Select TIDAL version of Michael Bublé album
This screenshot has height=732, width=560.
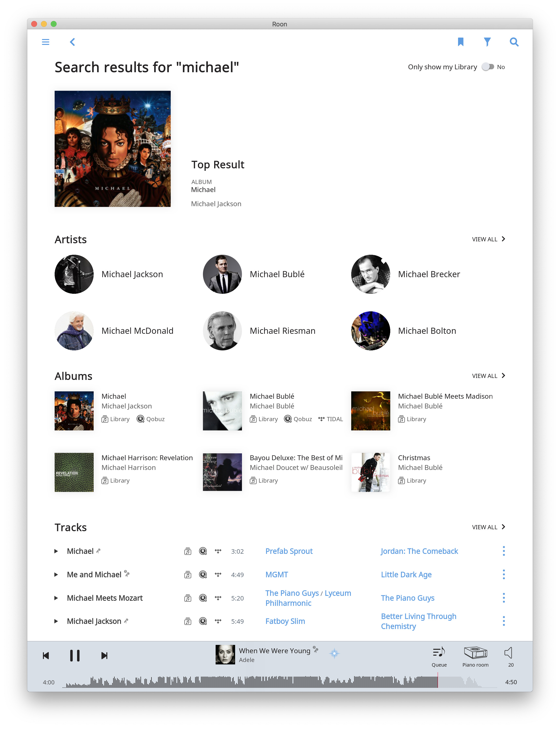(330, 419)
